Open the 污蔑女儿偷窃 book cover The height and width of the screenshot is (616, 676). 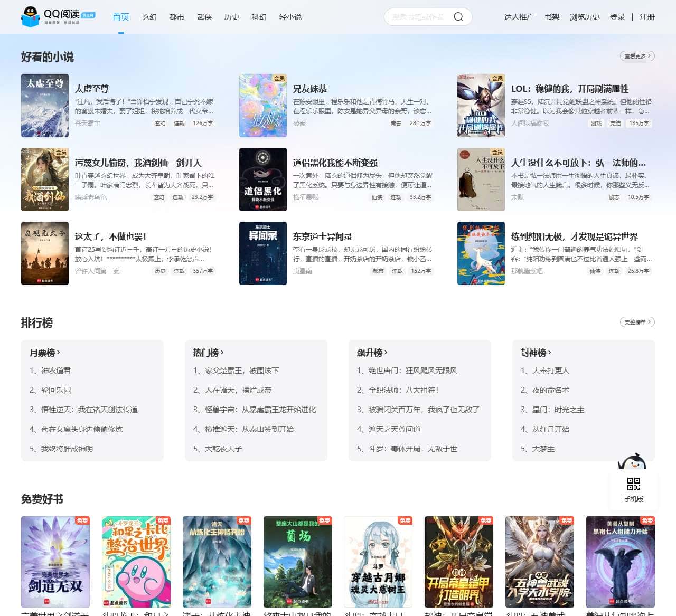click(45, 179)
